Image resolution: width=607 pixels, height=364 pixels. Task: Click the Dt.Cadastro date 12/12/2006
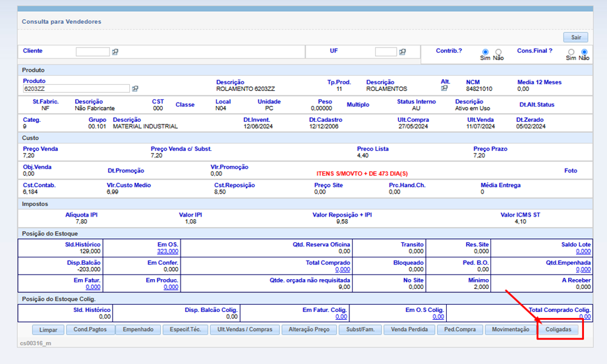324,126
